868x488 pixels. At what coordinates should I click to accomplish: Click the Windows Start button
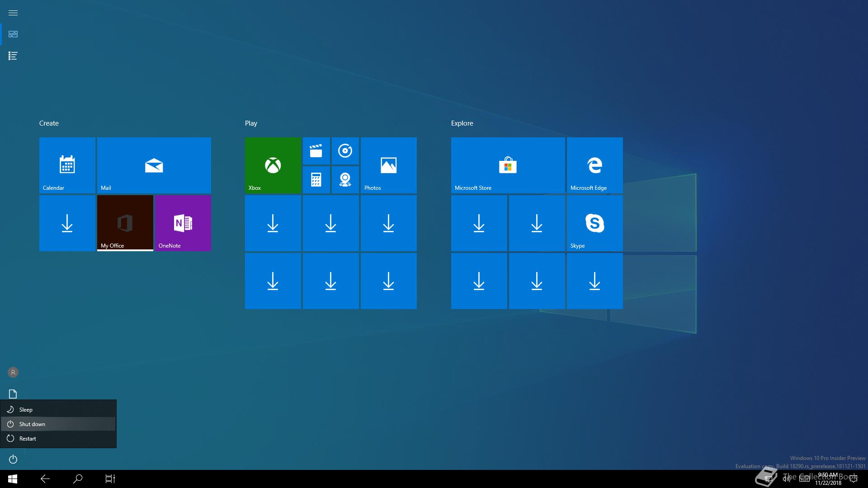point(13,479)
